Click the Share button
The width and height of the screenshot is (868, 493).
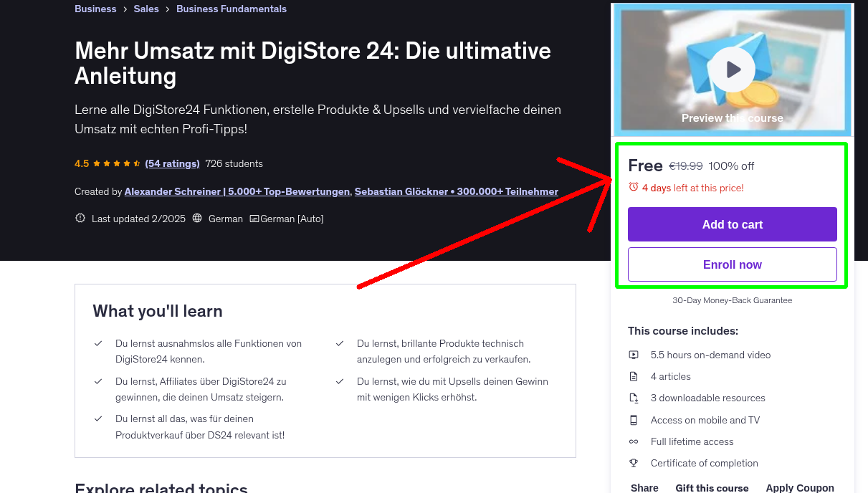[644, 488]
